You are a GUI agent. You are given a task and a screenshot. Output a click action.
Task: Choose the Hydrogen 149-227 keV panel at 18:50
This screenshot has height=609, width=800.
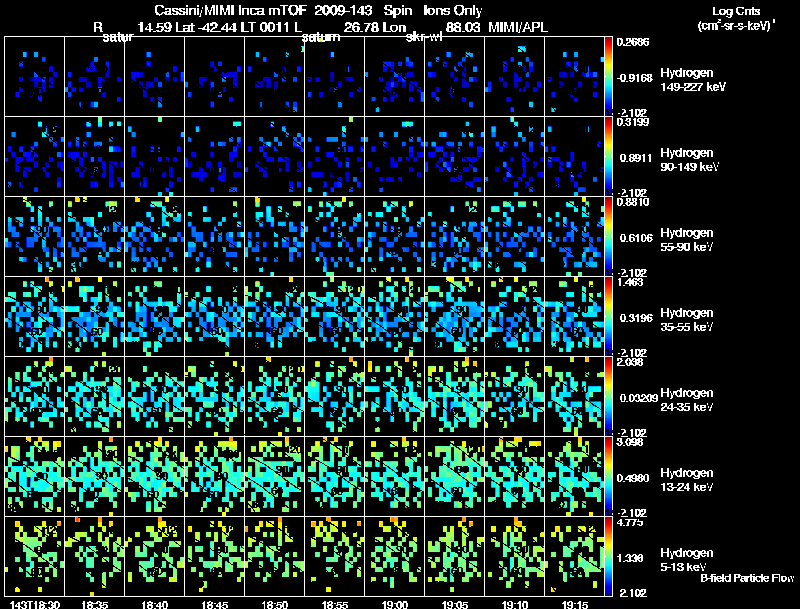pos(274,76)
